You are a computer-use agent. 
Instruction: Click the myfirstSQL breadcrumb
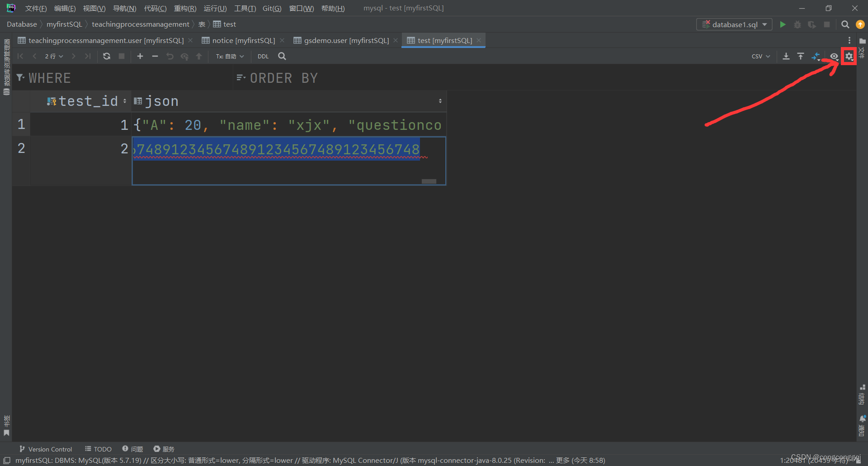(64, 24)
